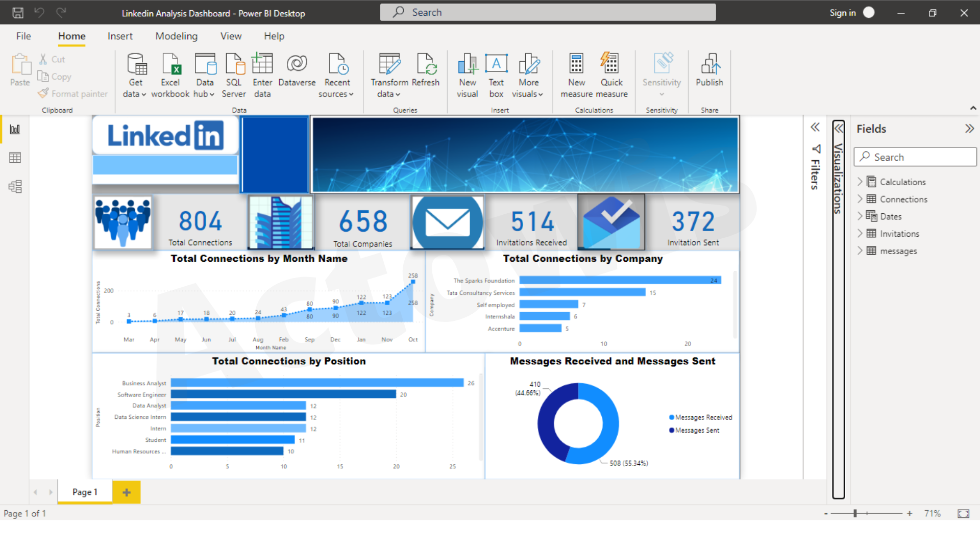The image size is (980, 551).
Task: Open the Recent sources dropdown
Action: point(337,76)
